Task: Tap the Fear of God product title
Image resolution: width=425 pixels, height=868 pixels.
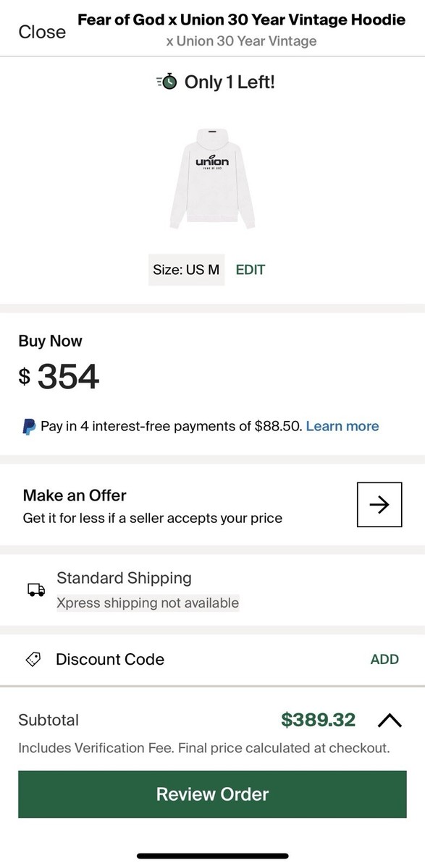Action: pos(241,20)
